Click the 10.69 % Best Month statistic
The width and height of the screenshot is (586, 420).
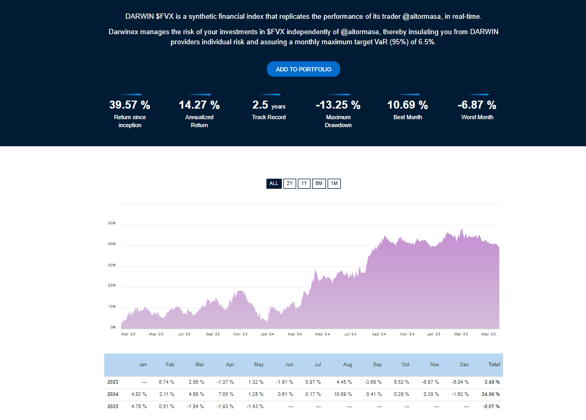407,105
